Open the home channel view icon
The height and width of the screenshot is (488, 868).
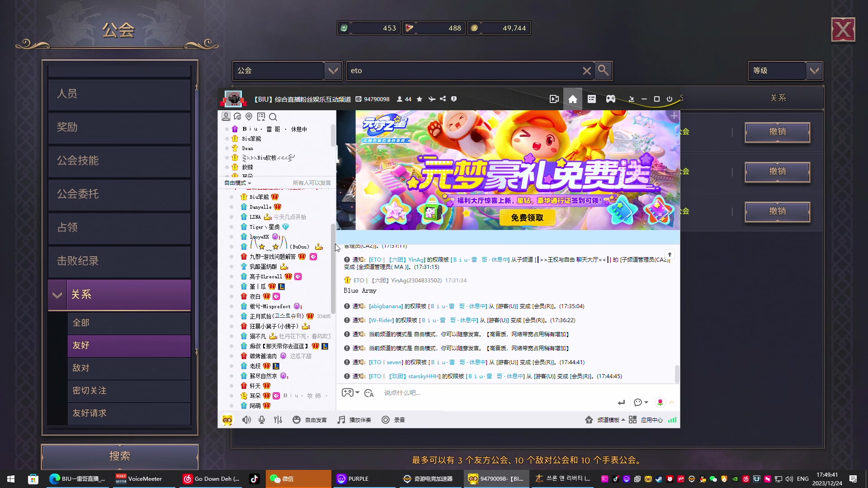[x=572, y=99]
